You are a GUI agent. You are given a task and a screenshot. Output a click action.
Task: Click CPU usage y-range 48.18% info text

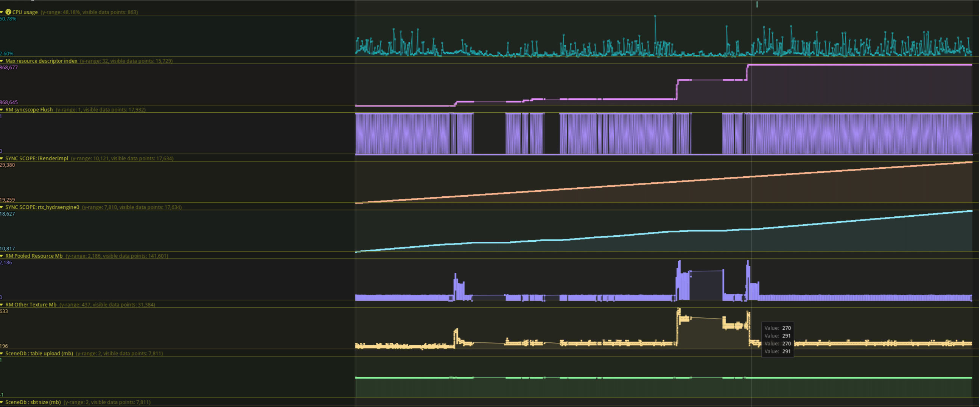(89, 12)
